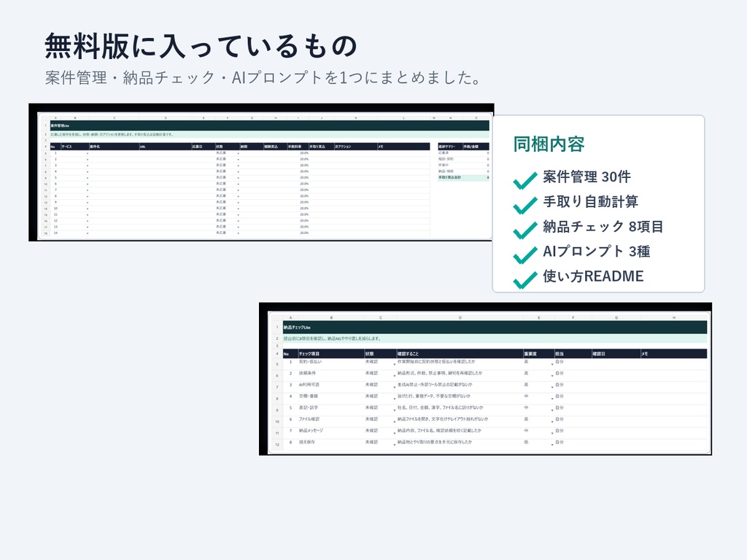The image size is (747, 560).
Task: Select the 案件管理 30件 list item
Action: pos(587,177)
